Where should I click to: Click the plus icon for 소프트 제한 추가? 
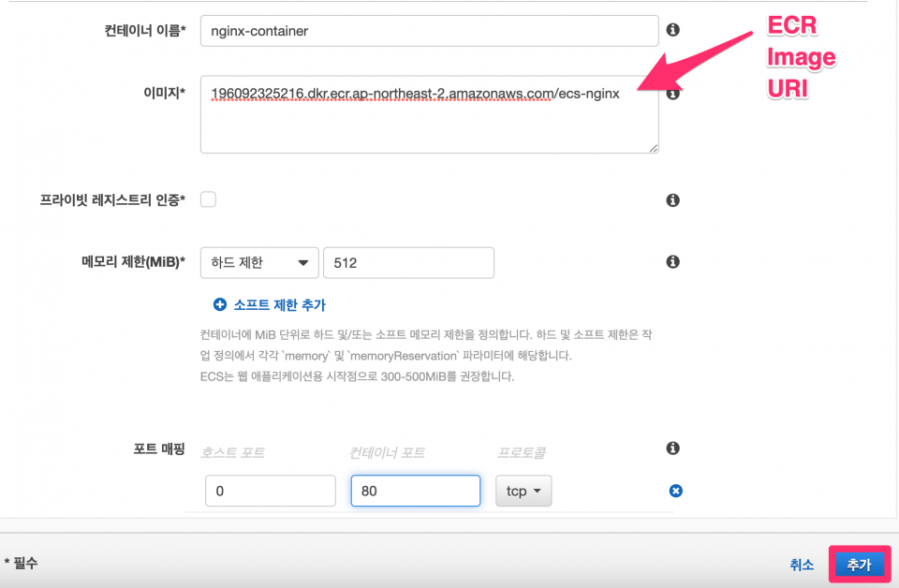219,304
